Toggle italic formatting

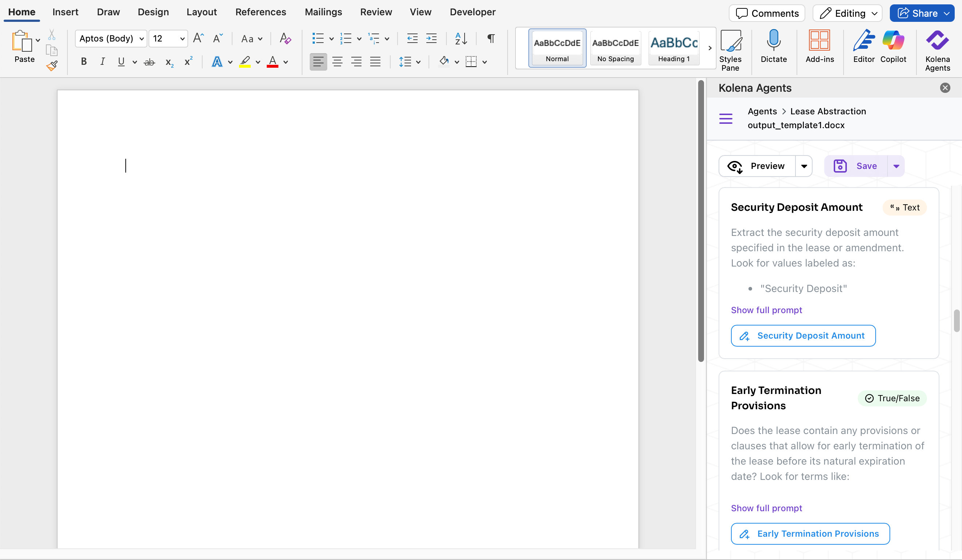click(x=102, y=62)
